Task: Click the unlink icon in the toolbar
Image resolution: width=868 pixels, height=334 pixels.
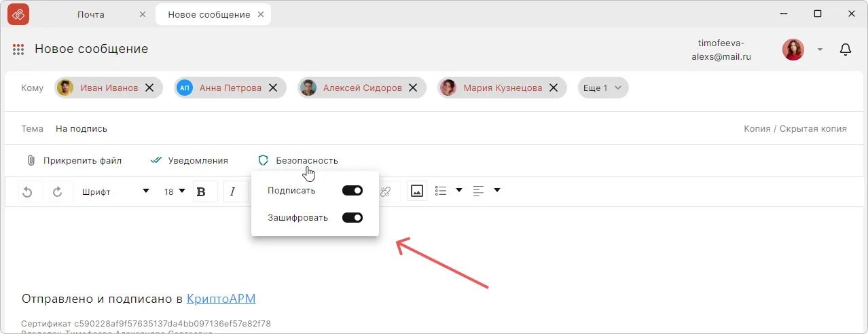Action: [x=386, y=192]
